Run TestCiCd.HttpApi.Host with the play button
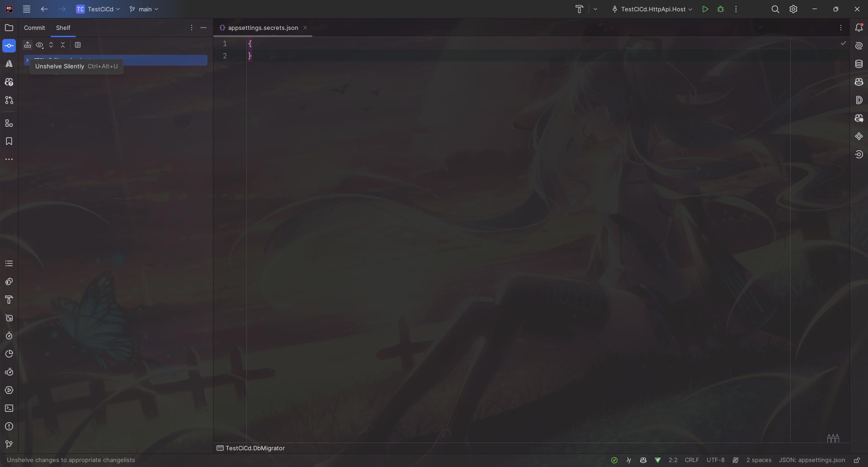The height and width of the screenshot is (467, 868). (x=705, y=9)
